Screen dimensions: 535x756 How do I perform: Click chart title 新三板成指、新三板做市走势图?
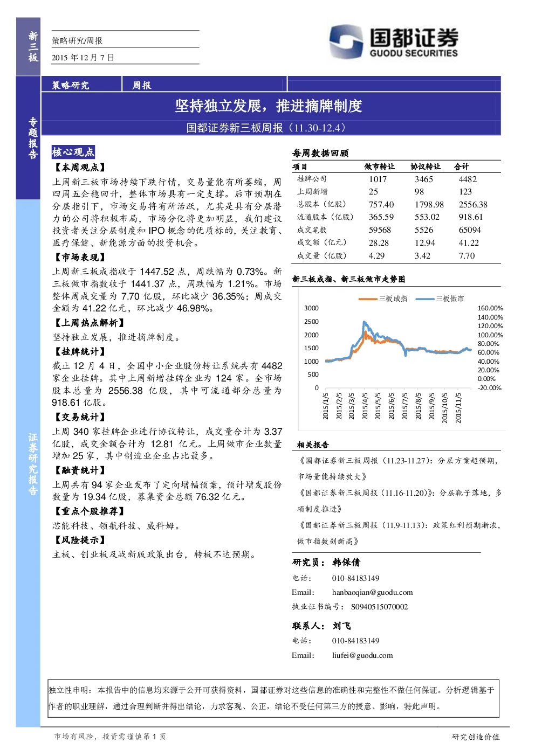point(348,279)
